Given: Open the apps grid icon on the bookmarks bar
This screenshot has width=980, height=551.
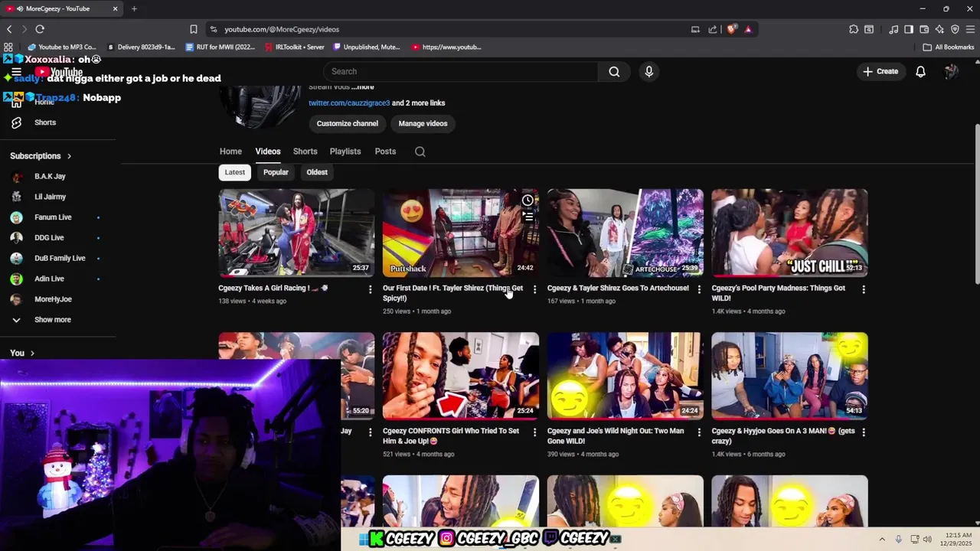Looking at the screenshot, I should coord(8,47).
